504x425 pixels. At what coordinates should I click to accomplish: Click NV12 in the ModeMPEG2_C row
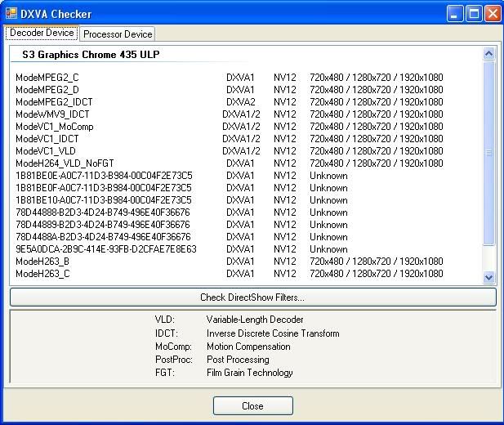[285, 78]
